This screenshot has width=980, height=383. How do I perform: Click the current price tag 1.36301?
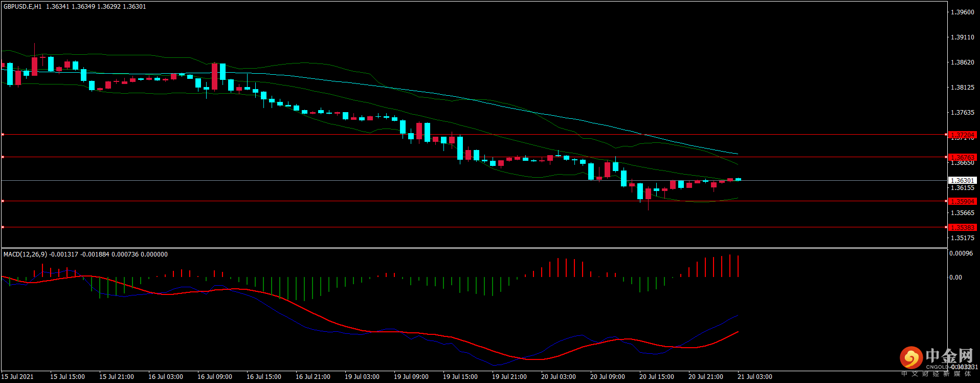click(x=963, y=180)
